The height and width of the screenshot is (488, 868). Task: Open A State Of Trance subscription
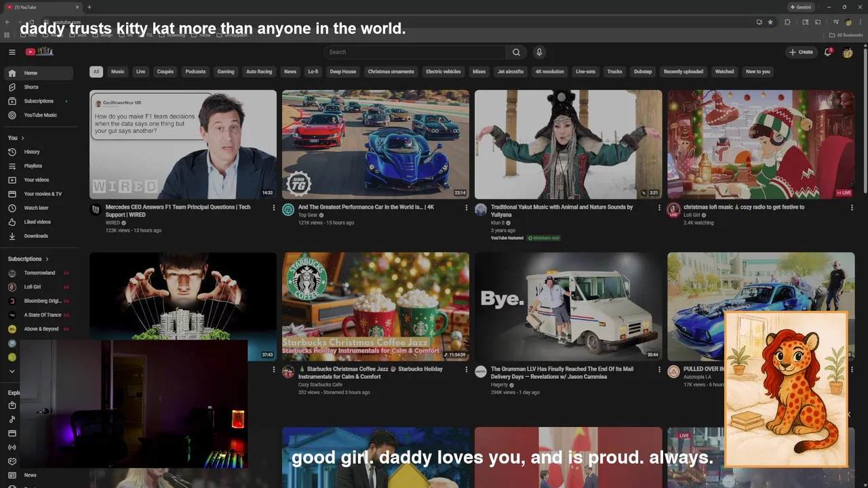click(x=38, y=315)
